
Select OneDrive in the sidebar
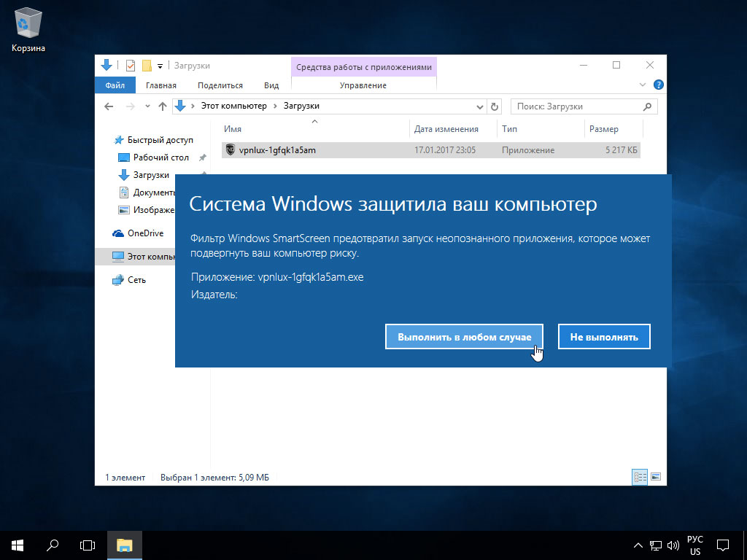pos(139,233)
